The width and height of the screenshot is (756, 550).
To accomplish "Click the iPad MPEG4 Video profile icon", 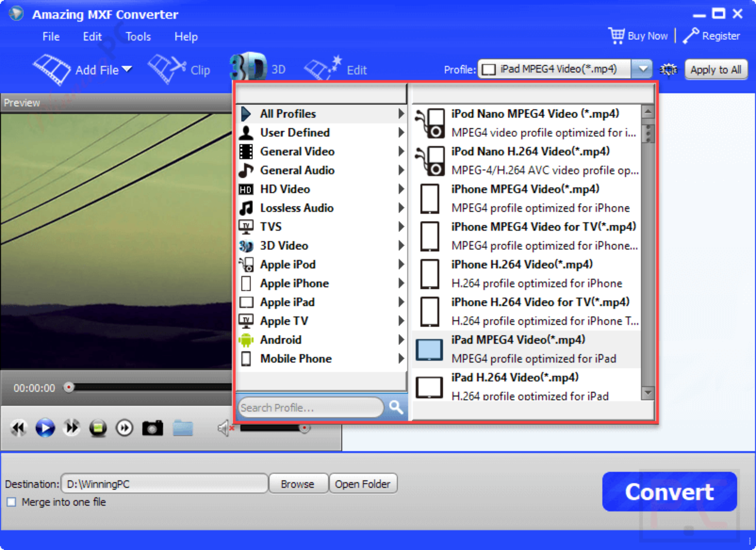I will coord(429,349).
